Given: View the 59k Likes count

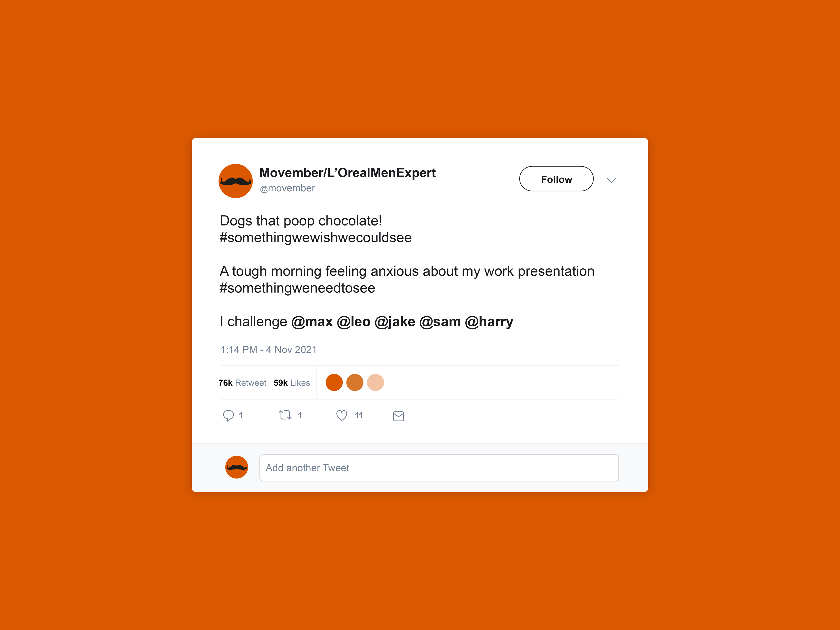Looking at the screenshot, I should pyautogui.click(x=292, y=383).
